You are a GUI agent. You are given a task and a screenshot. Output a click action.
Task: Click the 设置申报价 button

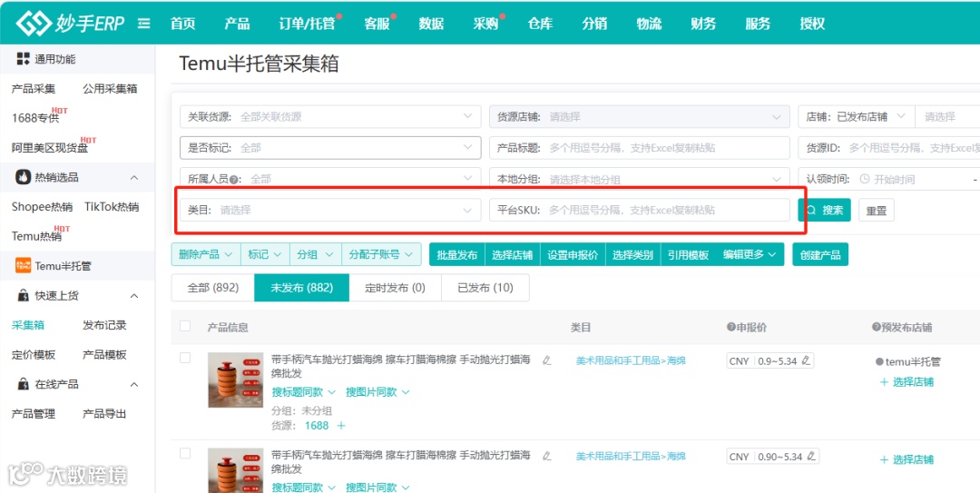click(x=573, y=254)
